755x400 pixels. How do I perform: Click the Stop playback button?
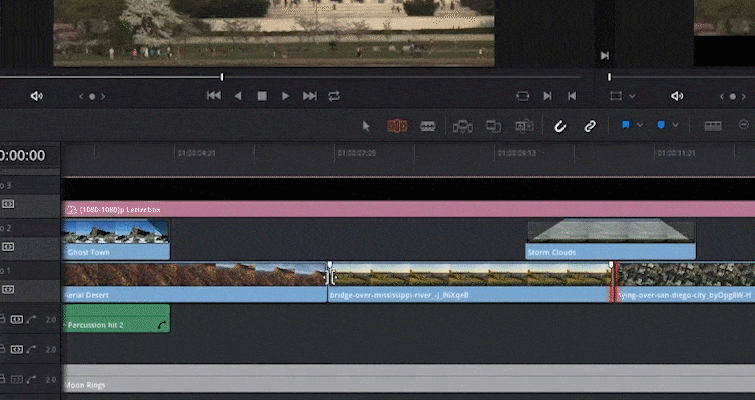(262, 96)
